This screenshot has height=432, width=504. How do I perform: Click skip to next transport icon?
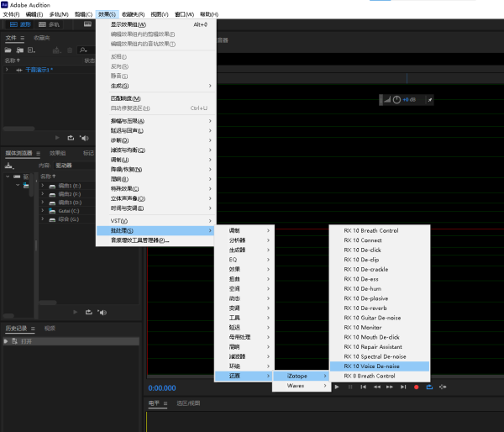point(402,387)
